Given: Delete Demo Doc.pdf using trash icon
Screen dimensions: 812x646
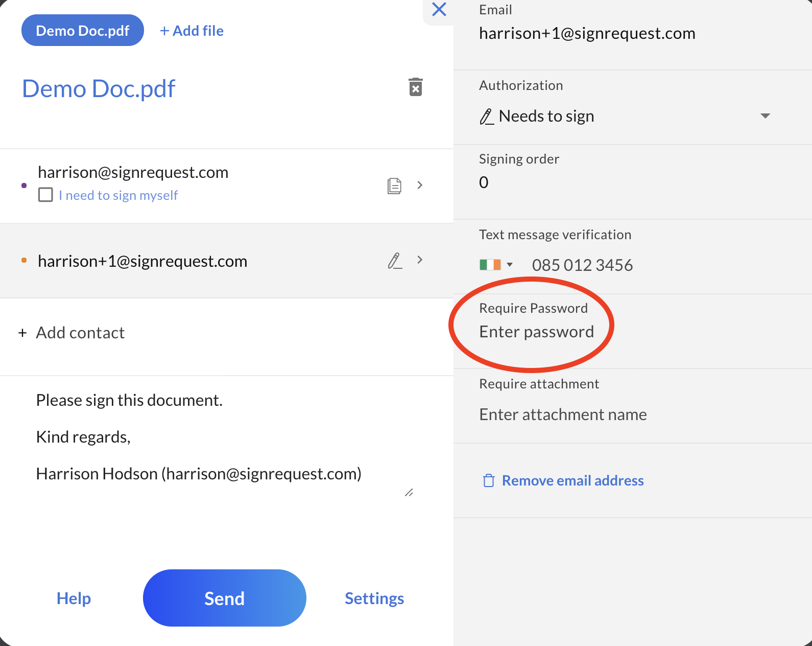Looking at the screenshot, I should pos(416,87).
